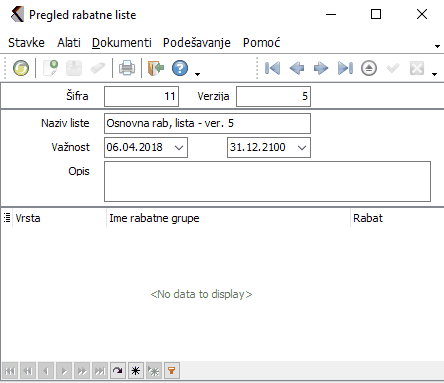Maximize the Pregled rabatne liste window
This screenshot has width=444, height=383.
(x=376, y=14)
